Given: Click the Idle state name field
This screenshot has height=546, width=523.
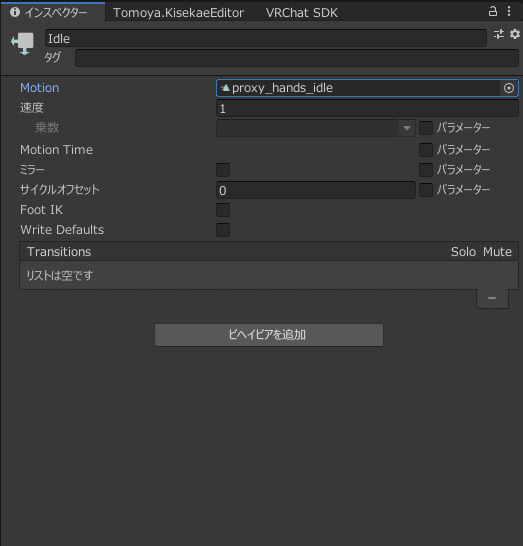Looking at the screenshot, I should 266,38.
